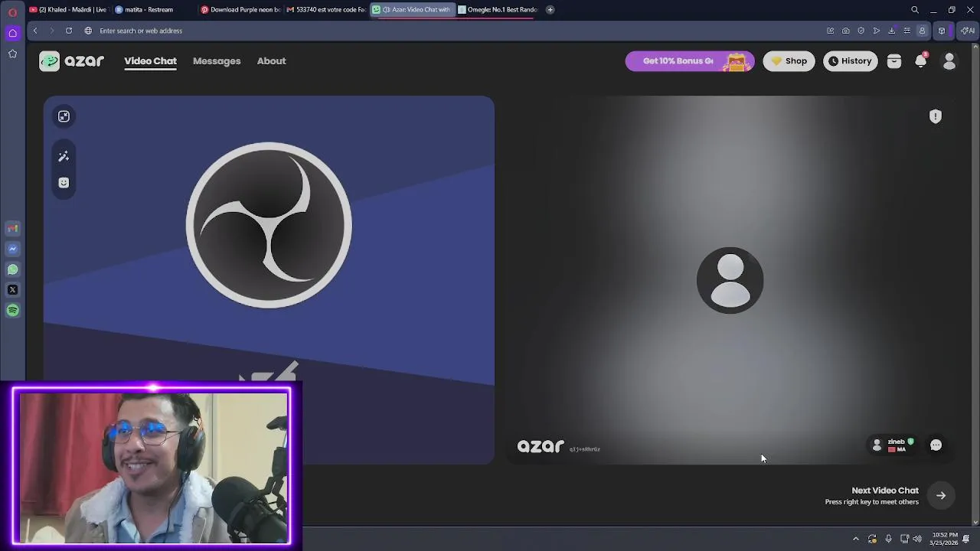Click the Azar logo in the header
Image resolution: width=980 pixels, height=551 pixels.
point(72,61)
